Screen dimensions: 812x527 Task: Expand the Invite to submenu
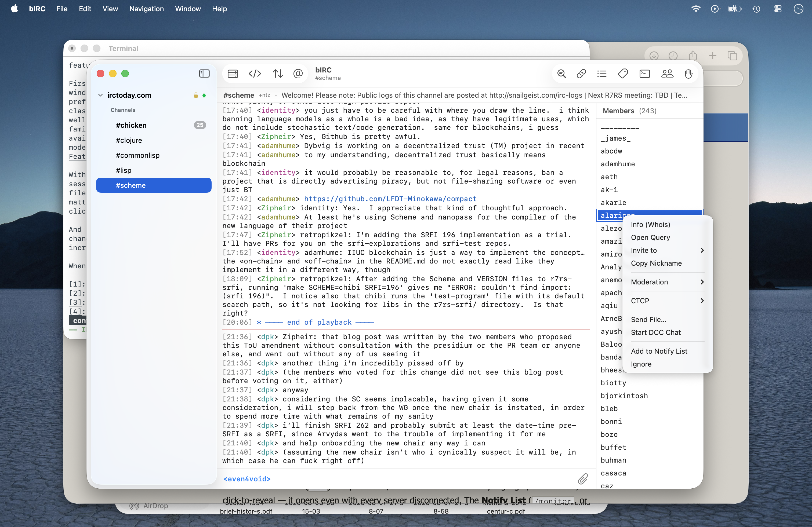(x=667, y=250)
